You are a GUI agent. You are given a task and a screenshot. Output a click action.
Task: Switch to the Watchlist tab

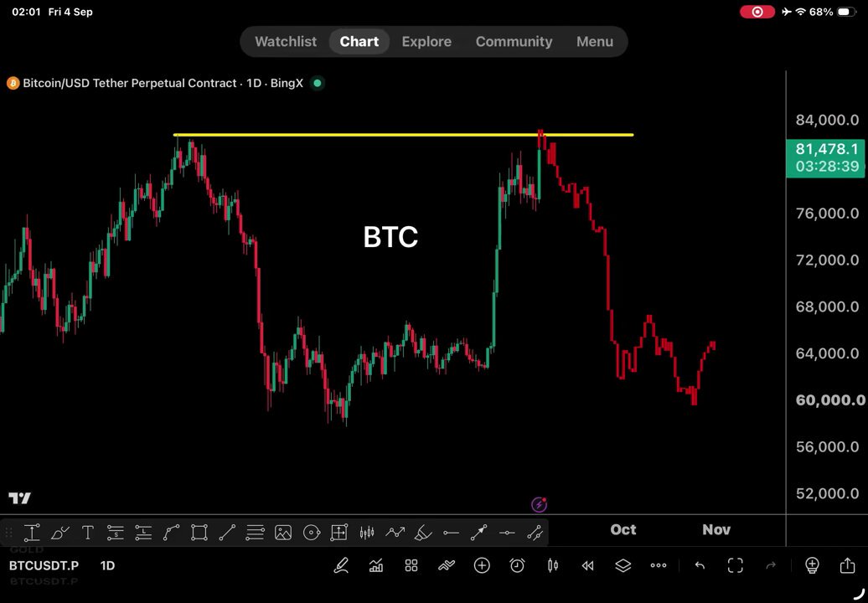[286, 42]
